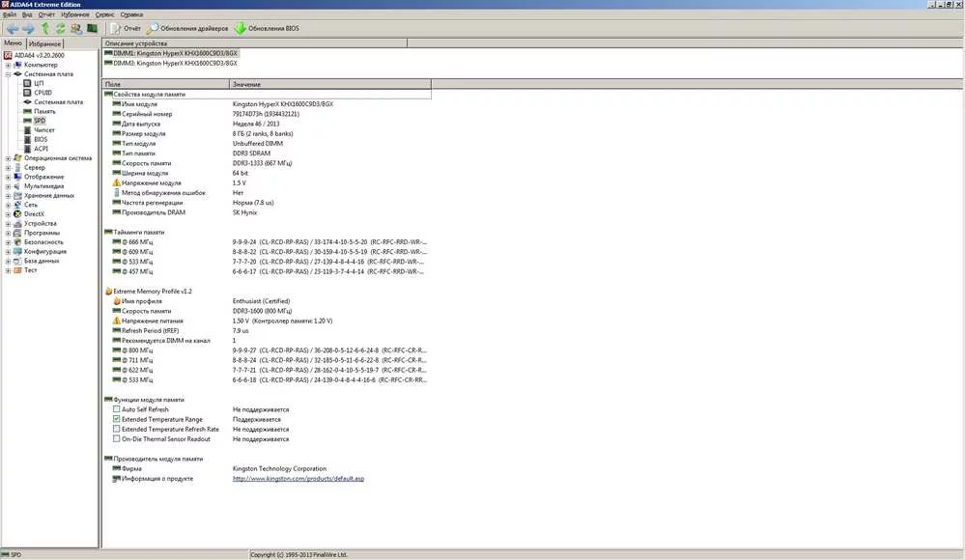Expand the Операционная система tree node
This screenshot has width=966, height=560.
tap(8, 158)
